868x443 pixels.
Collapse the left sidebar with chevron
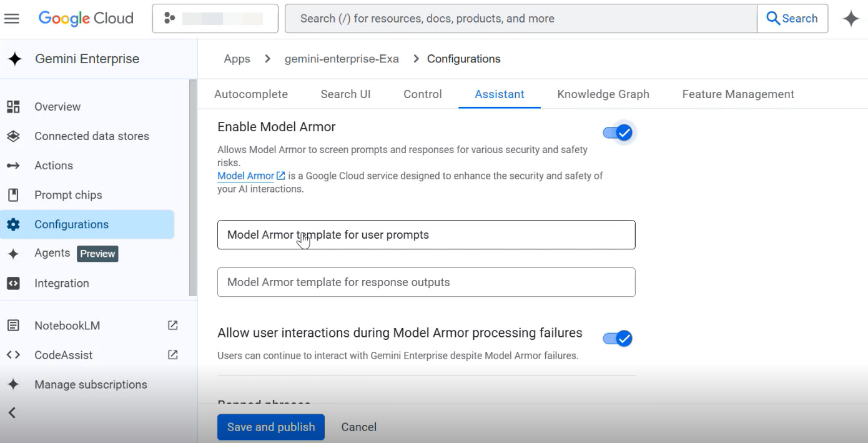click(12, 412)
